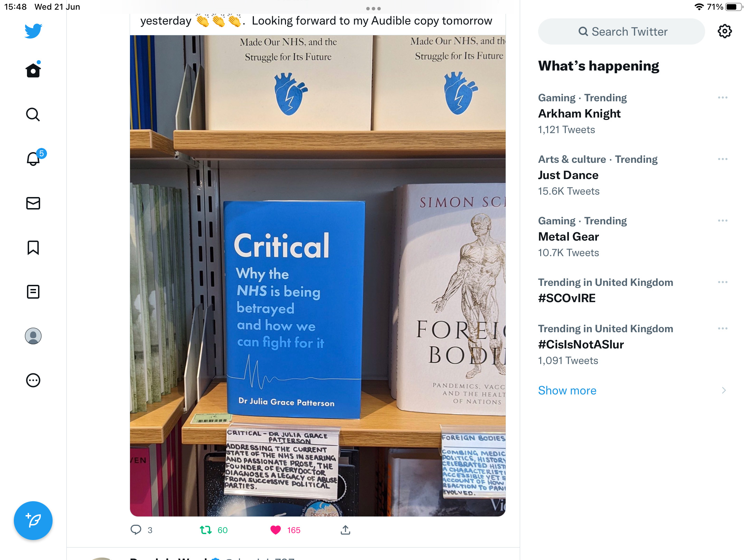
Task: Tap the compose new tweet button
Action: (33, 520)
